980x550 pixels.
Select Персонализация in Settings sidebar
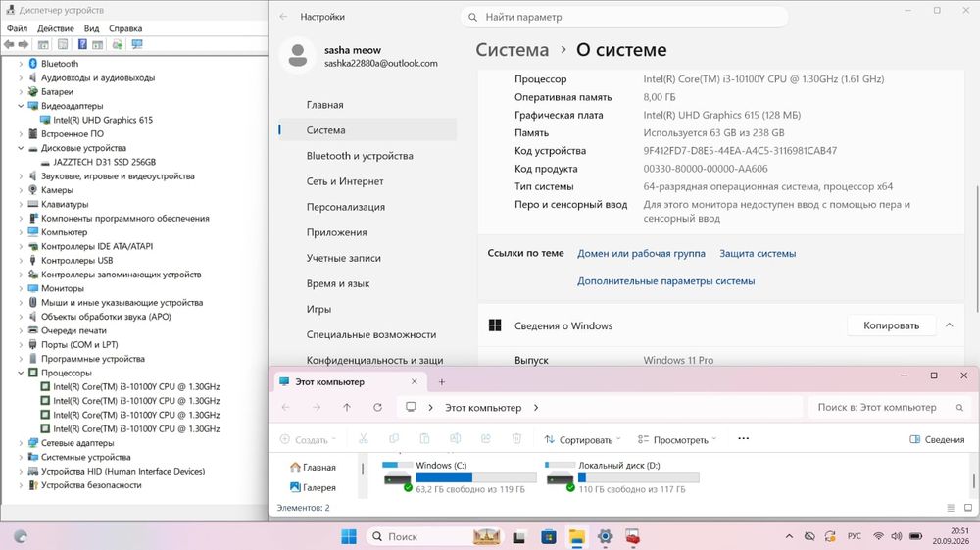point(367,207)
